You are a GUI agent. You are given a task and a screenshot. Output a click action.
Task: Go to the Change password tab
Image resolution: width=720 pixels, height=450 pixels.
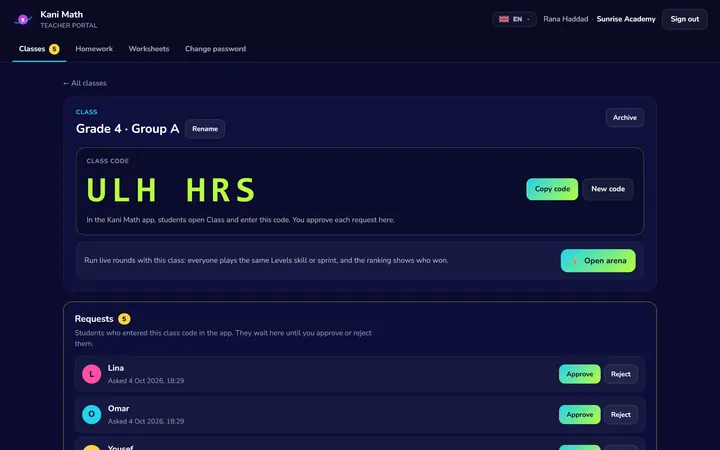215,49
